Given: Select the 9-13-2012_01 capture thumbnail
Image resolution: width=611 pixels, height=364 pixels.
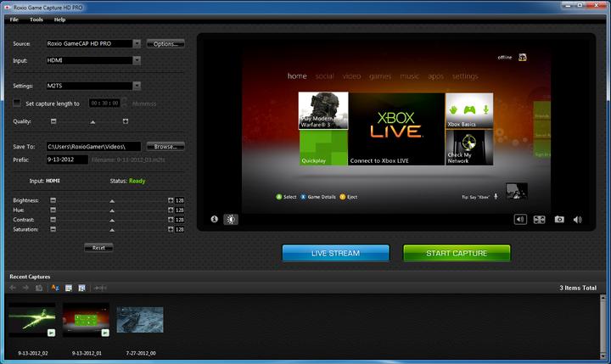Looking at the screenshot, I should [x=86, y=320].
